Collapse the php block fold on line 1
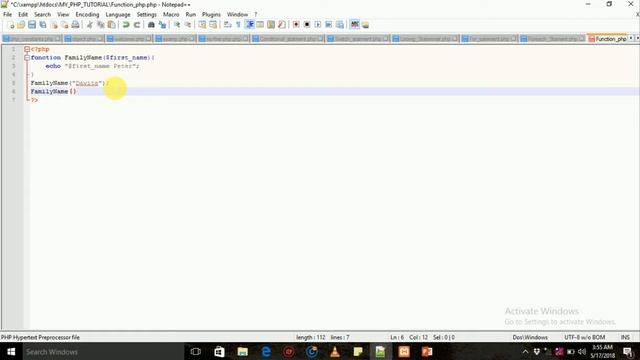This screenshot has width=640, height=360. pyautogui.click(x=27, y=49)
